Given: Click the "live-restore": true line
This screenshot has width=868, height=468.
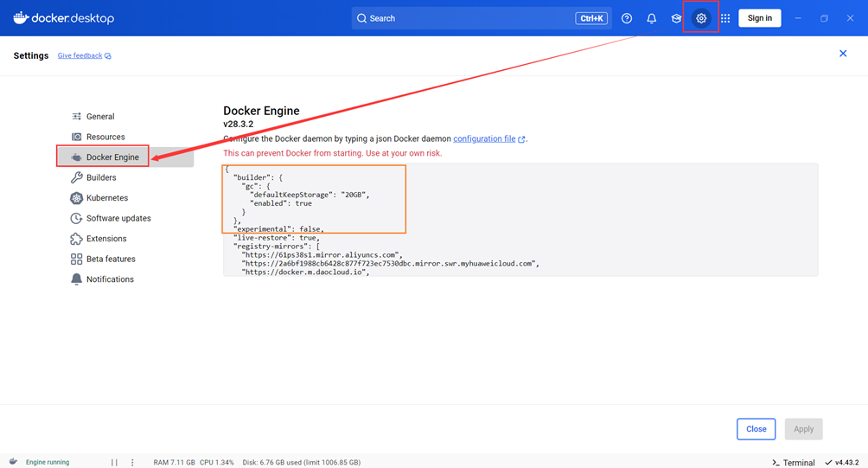Looking at the screenshot, I should 277,238.
